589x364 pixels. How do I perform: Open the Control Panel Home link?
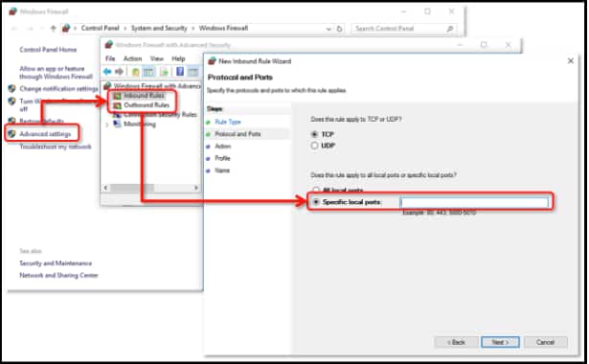(x=48, y=50)
